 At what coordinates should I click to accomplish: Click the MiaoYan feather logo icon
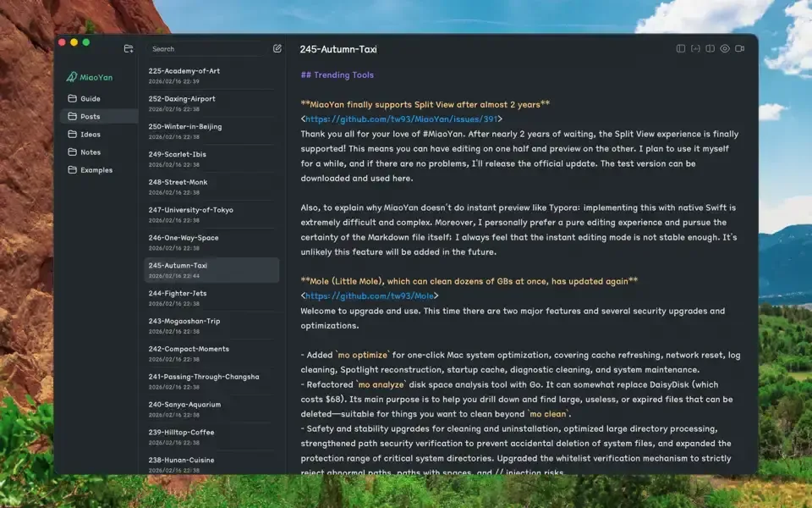pos(71,77)
